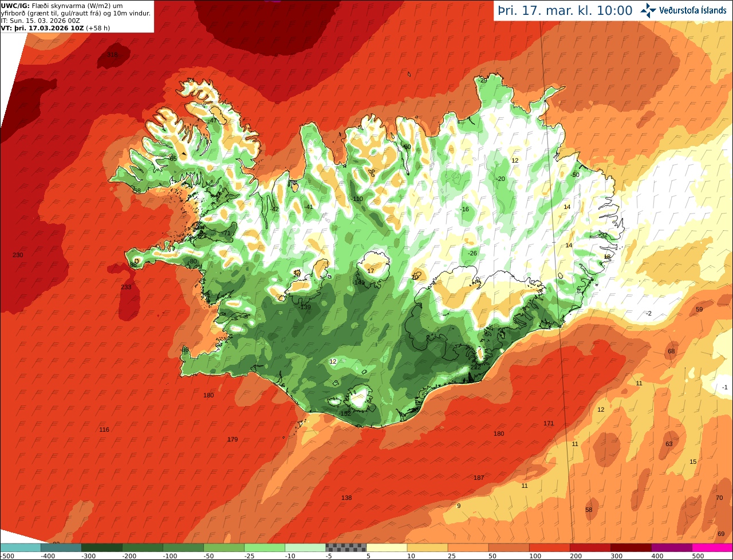This screenshot has height=560, width=733.
Task: Pick the light green swatch from -25 to -10
Action: (264, 547)
